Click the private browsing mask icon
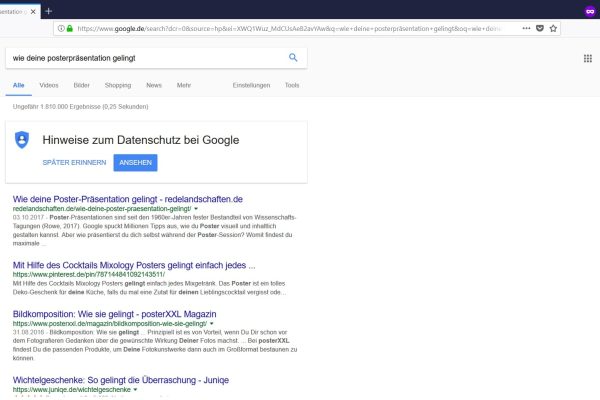600x400 pixels. 590,11
